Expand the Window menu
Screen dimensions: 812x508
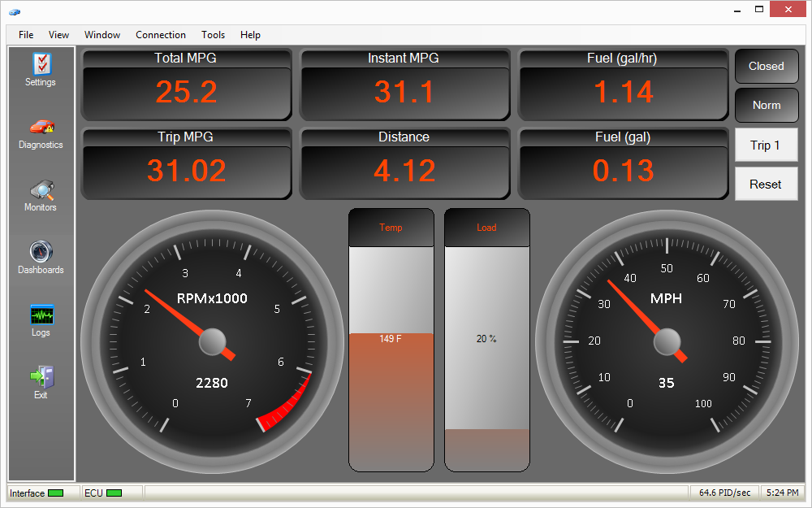tap(102, 35)
